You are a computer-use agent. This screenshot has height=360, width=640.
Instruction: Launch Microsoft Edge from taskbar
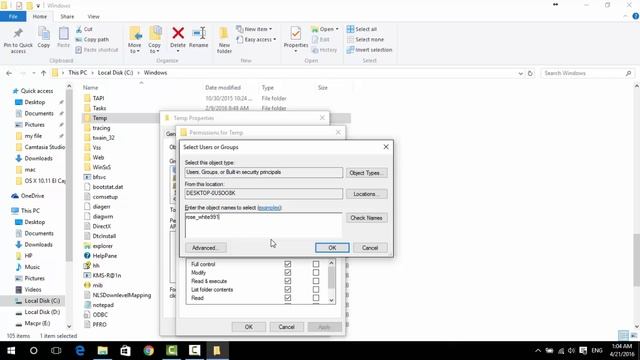[x=80, y=351]
